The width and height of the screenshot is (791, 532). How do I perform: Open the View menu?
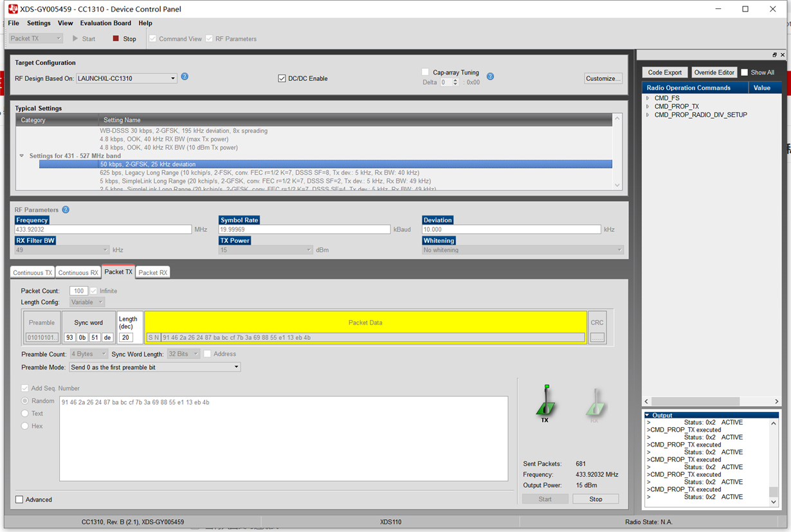tap(66, 23)
